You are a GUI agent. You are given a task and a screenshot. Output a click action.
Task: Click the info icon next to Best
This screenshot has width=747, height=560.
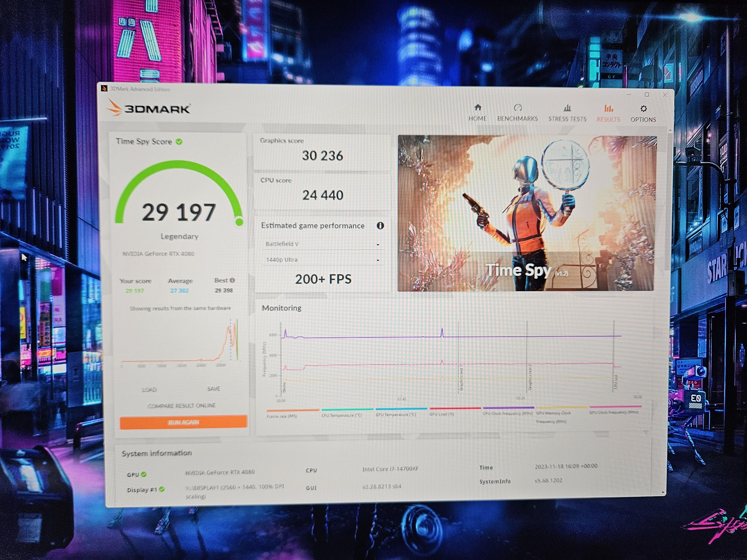pos(232,280)
